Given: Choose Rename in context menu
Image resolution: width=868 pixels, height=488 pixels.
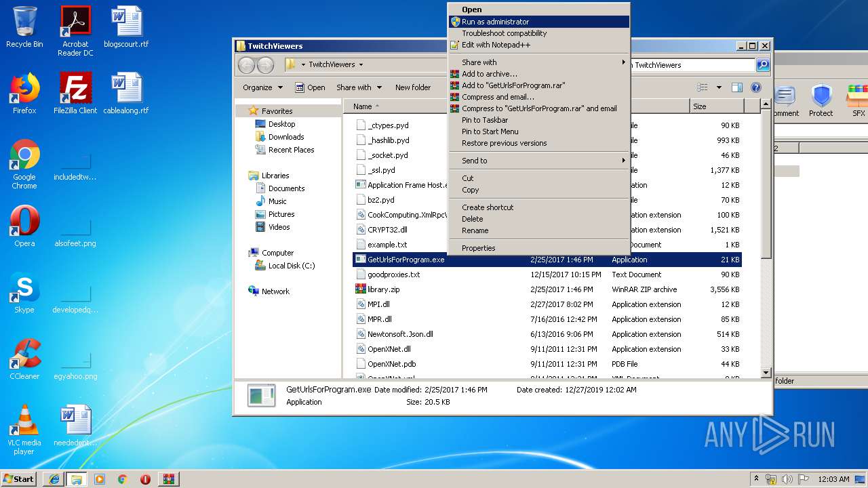Looking at the screenshot, I should click(539, 230).
